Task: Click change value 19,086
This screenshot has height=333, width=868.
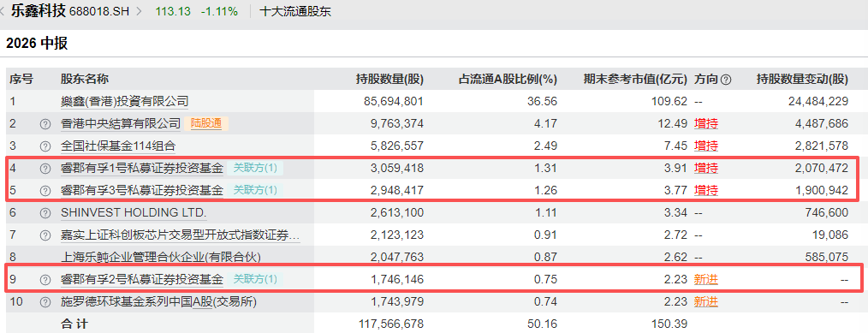Action: [x=829, y=235]
